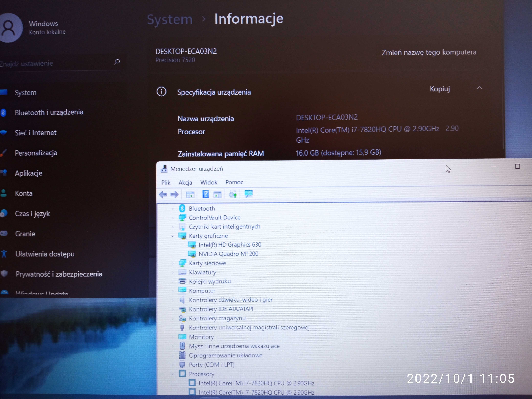Click the Bluetooth device category icon

182,208
